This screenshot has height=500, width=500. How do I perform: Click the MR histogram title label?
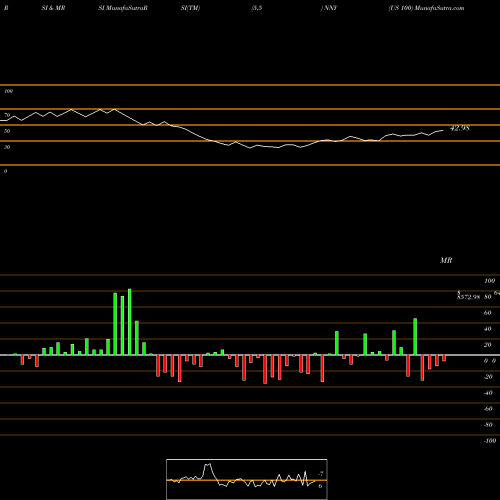pos(446,260)
